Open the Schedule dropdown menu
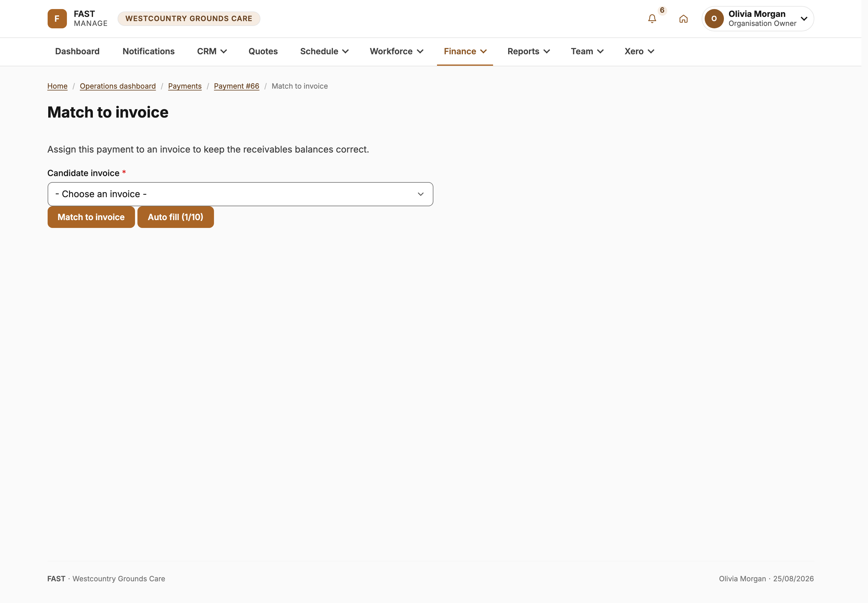 [324, 51]
